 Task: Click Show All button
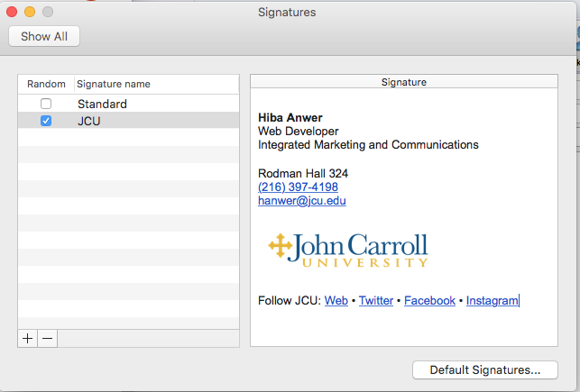pyautogui.click(x=44, y=36)
